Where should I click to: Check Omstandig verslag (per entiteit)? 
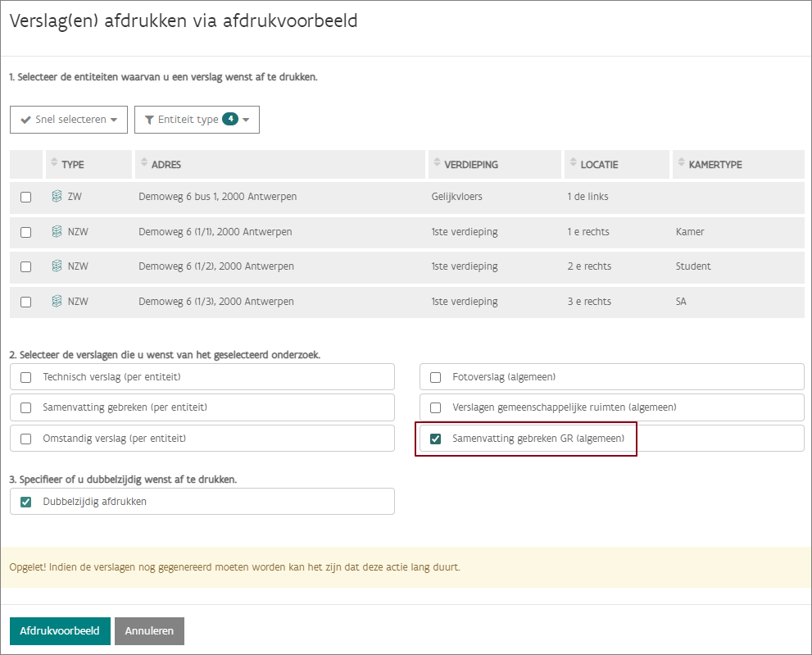click(x=26, y=439)
